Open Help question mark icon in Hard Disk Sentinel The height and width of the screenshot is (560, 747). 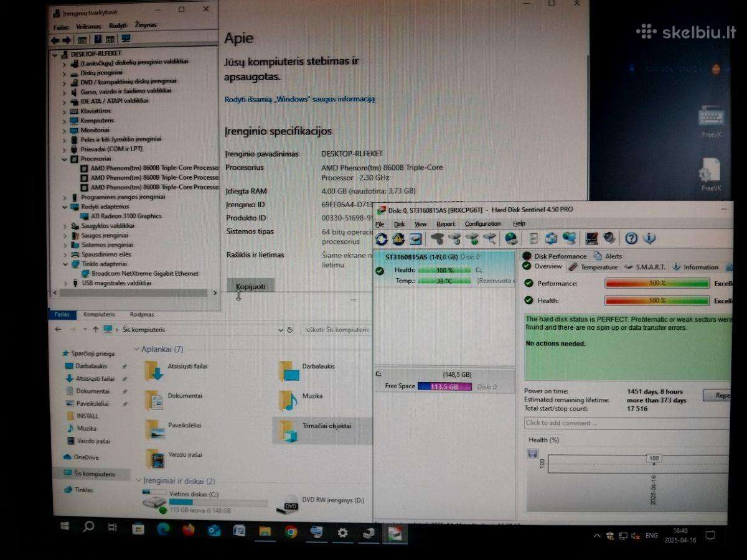click(631, 238)
